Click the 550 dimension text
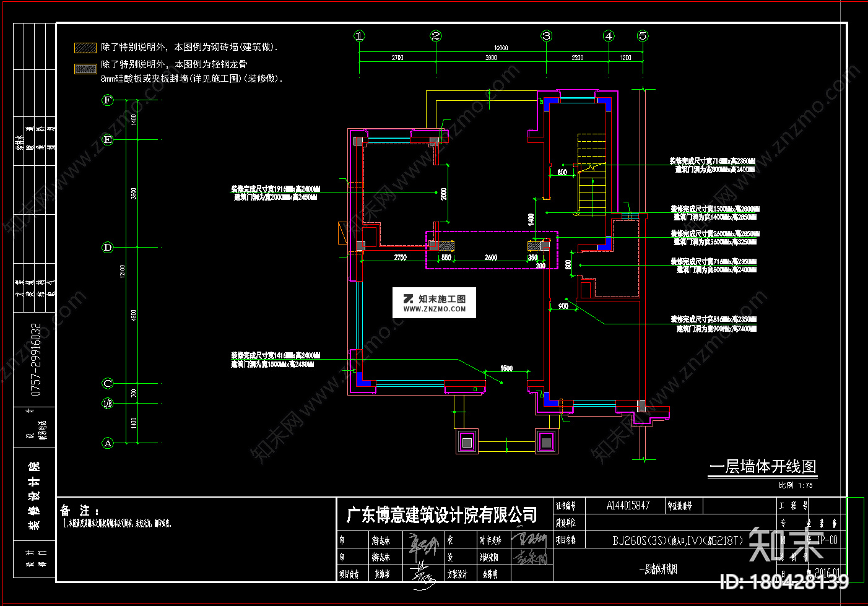The width and height of the screenshot is (868, 606). point(446,258)
